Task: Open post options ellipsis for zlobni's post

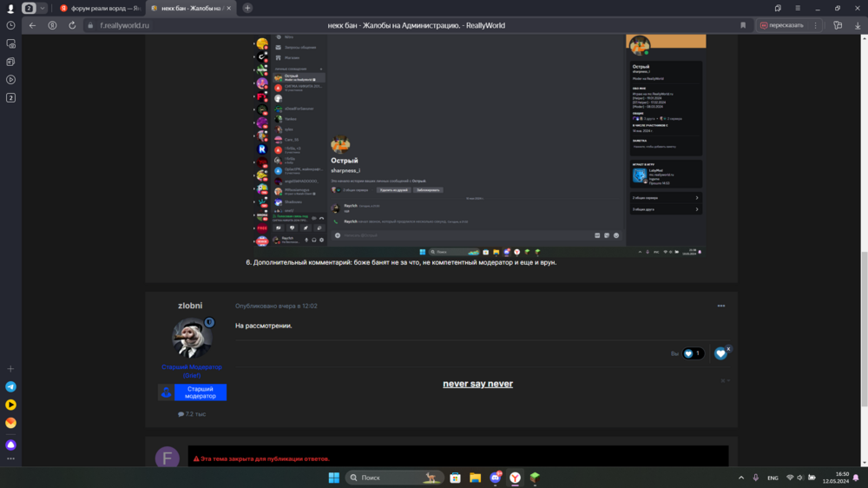Action: coord(720,306)
